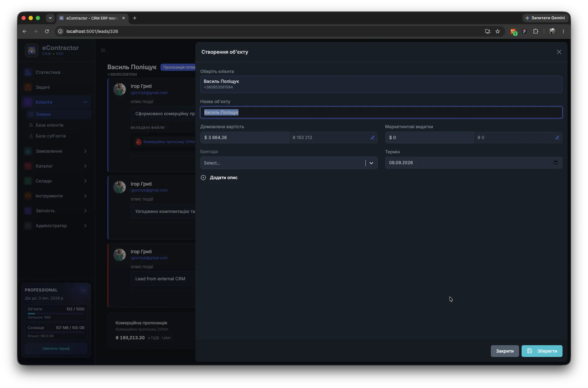This screenshot has height=388, width=588.
Task: Click the Назва об'єкту input field
Action: click(x=381, y=112)
